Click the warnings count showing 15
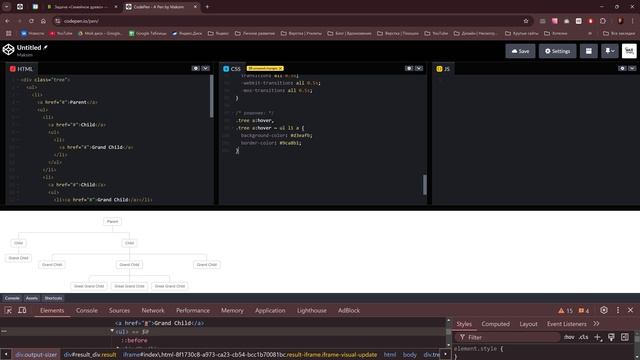This screenshot has height=360, width=640. pos(566,311)
